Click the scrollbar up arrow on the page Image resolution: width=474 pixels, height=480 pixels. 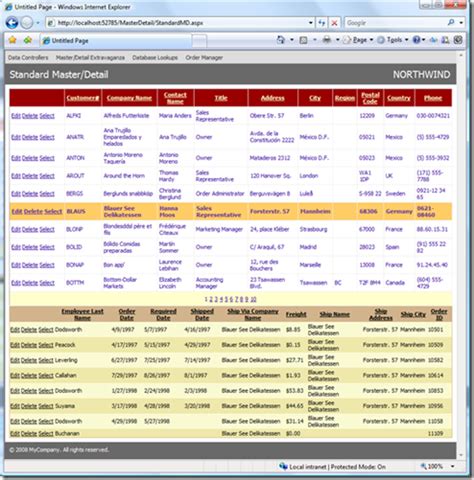461,55
